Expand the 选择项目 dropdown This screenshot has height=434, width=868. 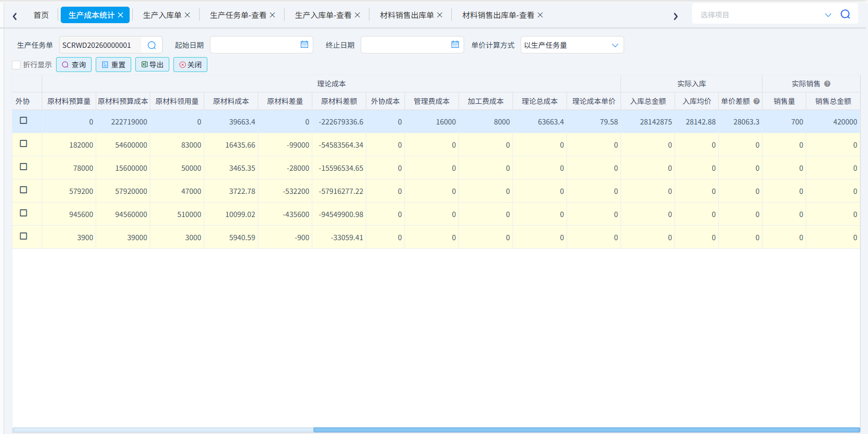point(828,15)
